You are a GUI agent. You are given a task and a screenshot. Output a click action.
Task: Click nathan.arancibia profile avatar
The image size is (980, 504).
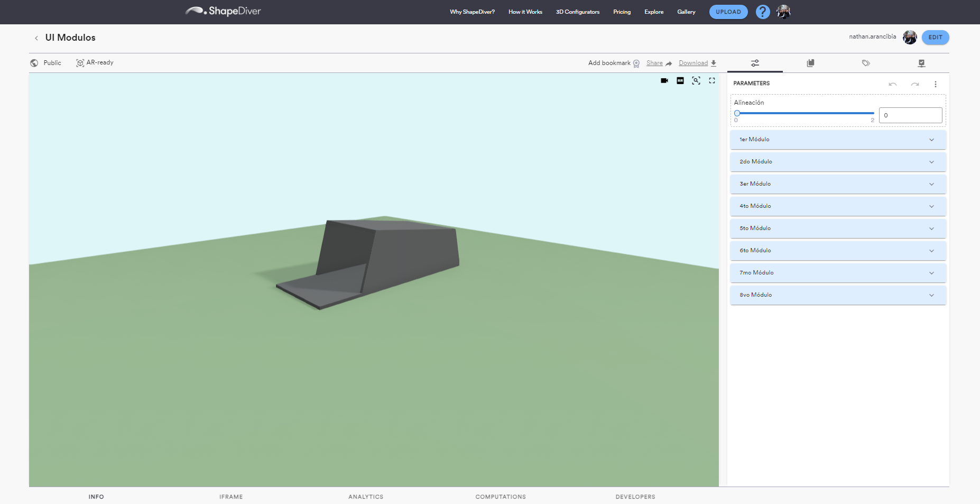pyautogui.click(x=910, y=37)
